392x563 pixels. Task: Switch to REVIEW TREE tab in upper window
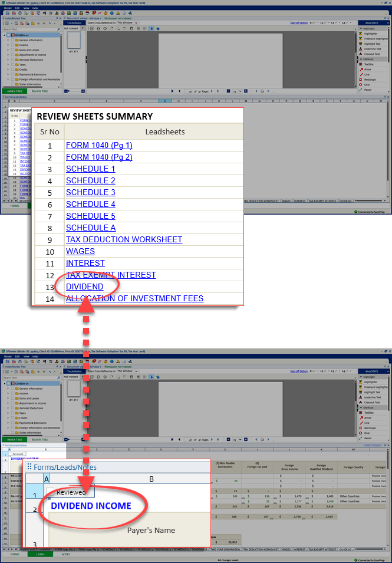[x=40, y=91]
